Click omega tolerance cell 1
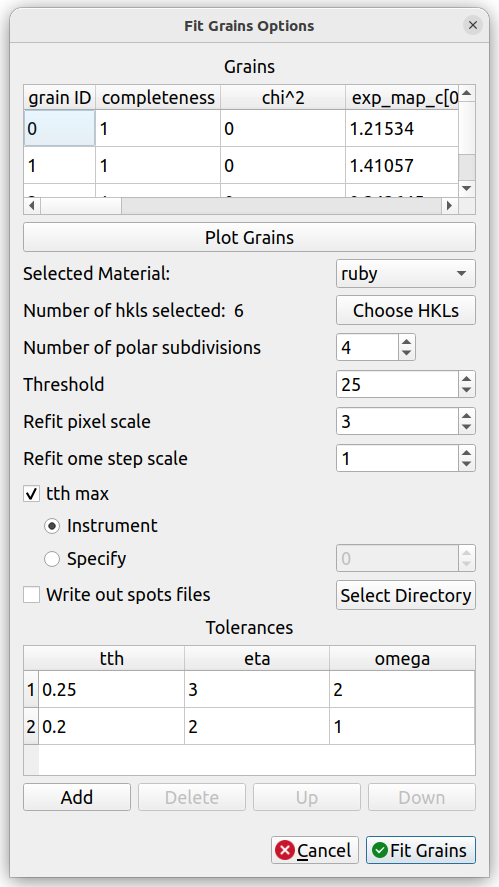 402,726
